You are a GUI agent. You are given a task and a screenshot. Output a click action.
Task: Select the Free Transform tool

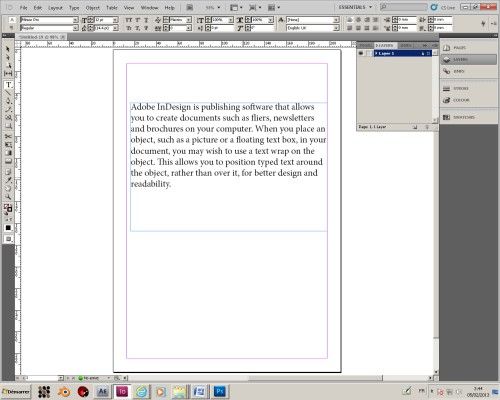click(8, 144)
